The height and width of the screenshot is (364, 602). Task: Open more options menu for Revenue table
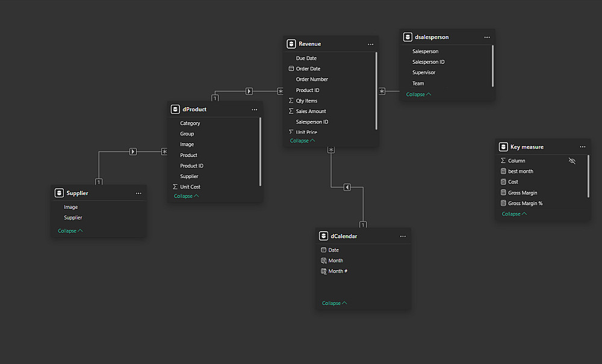[371, 44]
